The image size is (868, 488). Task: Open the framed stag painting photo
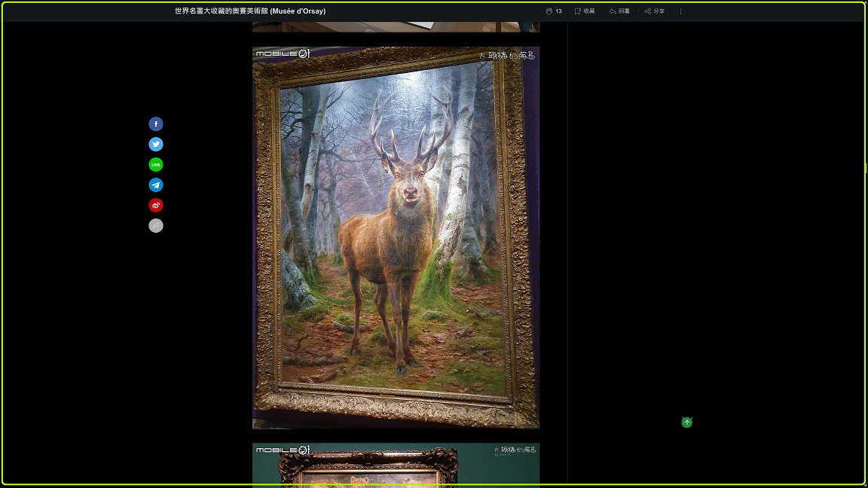(396, 238)
